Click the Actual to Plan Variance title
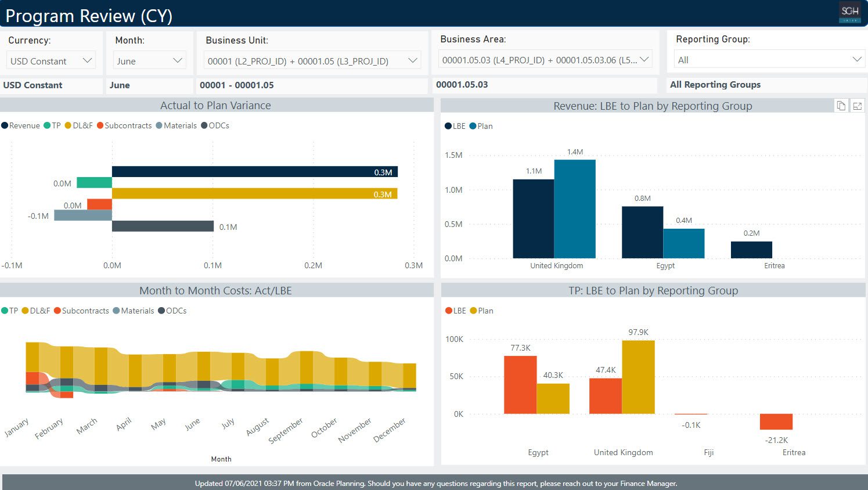The width and height of the screenshot is (868, 490). point(215,106)
